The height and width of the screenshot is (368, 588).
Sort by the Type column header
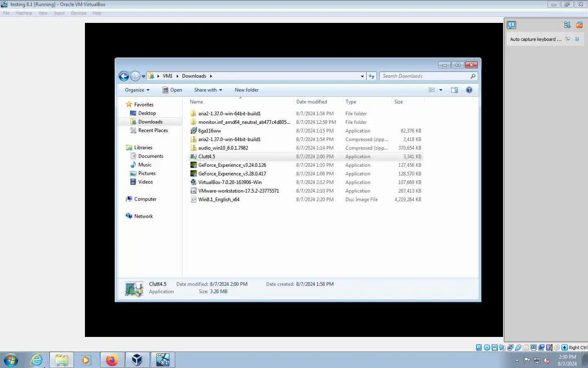(x=367, y=102)
